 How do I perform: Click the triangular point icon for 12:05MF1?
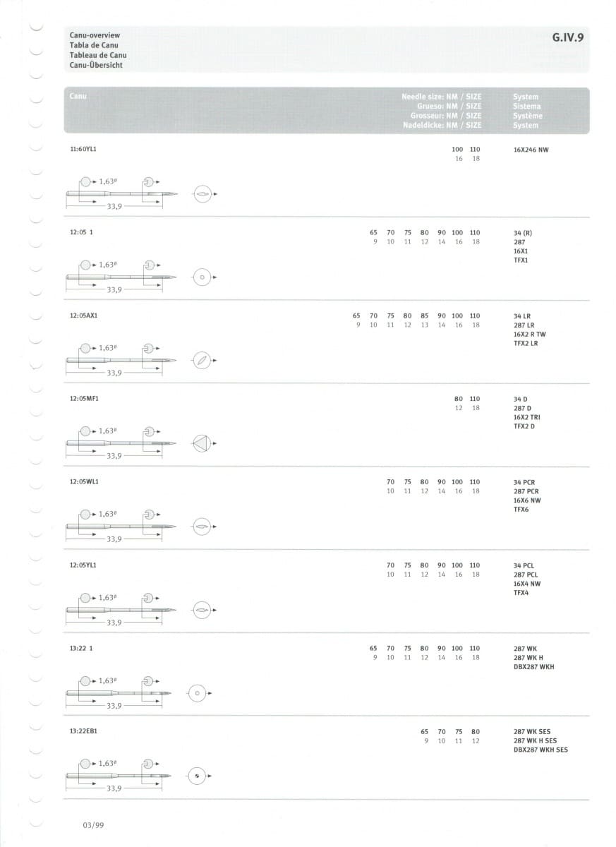click(x=203, y=444)
